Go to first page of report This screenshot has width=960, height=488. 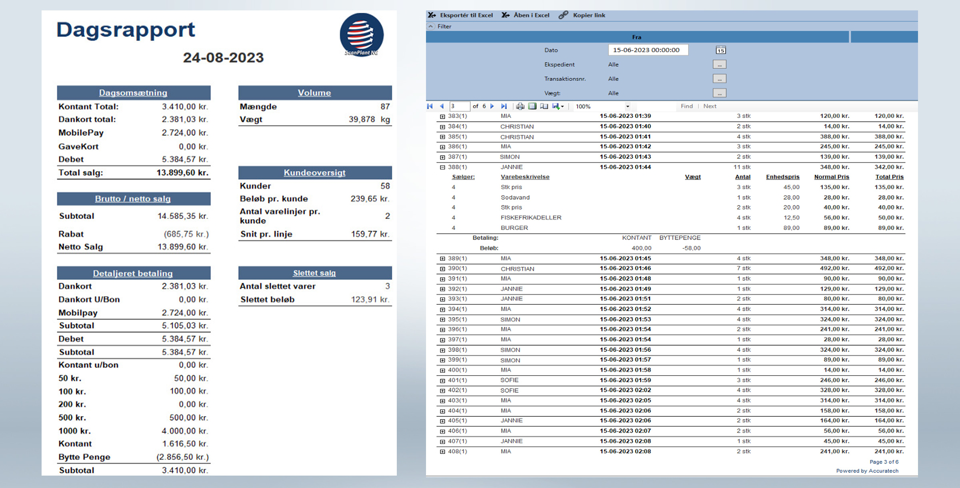pos(431,106)
